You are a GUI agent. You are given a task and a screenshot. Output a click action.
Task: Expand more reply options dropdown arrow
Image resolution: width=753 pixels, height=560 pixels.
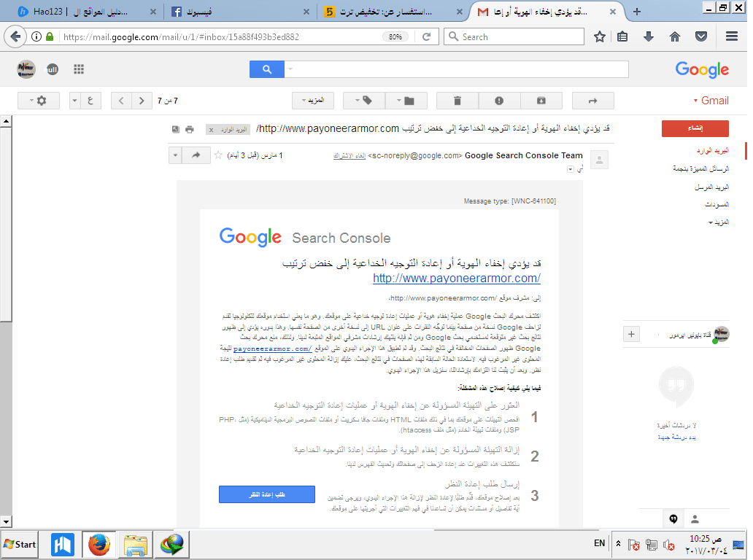[x=175, y=155]
